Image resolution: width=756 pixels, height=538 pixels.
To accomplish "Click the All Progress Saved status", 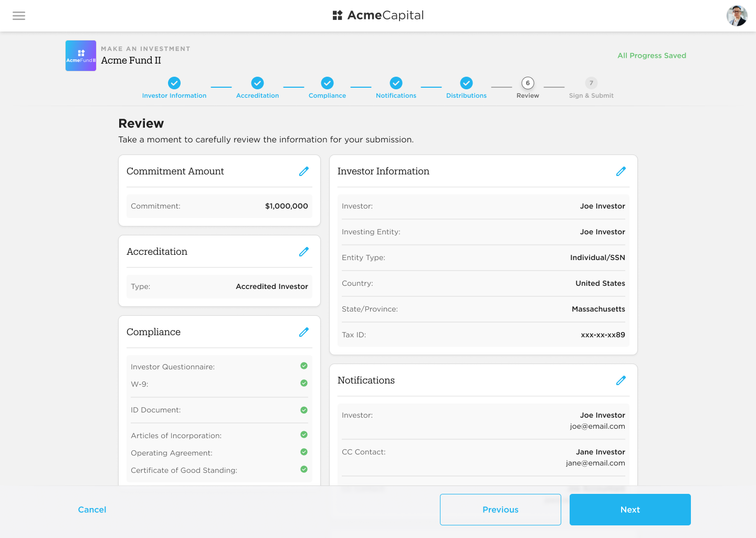I will point(652,56).
